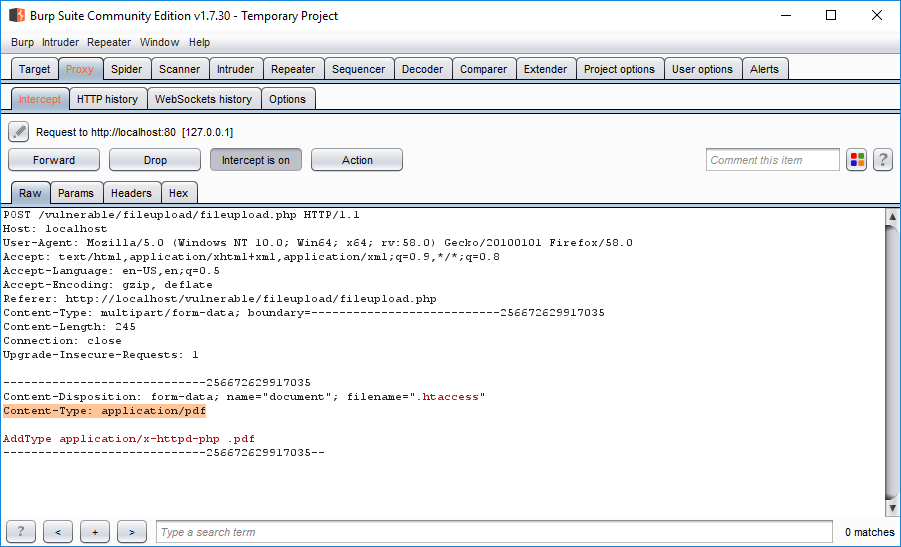Switch to the Extender tab
This screenshot has width=901, height=547.
pyautogui.click(x=545, y=69)
